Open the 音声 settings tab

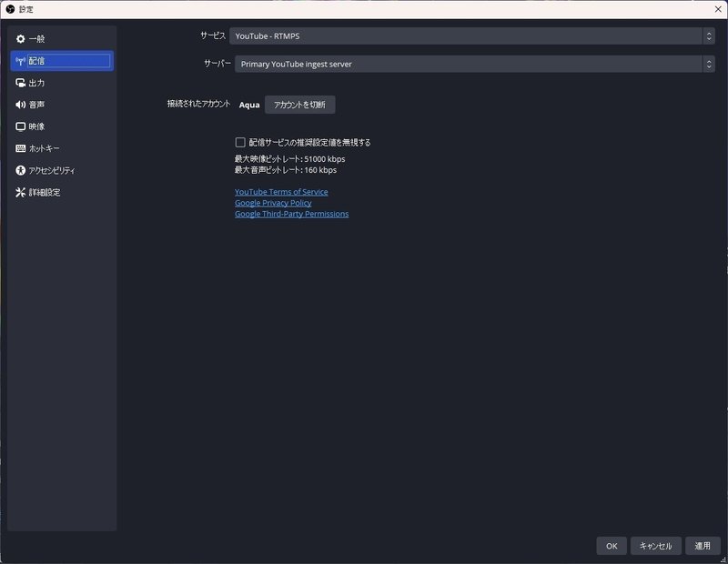tap(62, 105)
